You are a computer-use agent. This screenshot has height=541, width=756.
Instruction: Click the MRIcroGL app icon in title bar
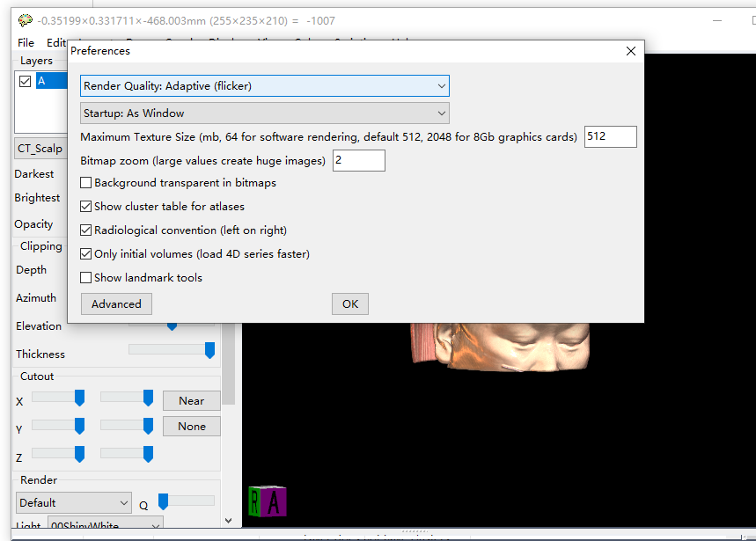click(25, 20)
